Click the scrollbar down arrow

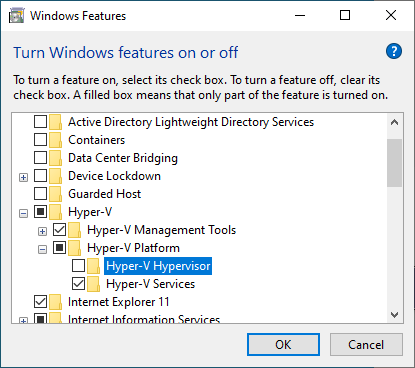click(x=395, y=315)
